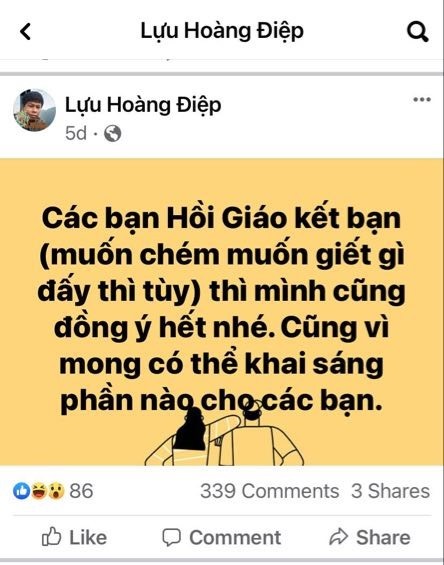Tap the speech bubble comment icon
Screen dimensions: 444x565
point(172,538)
